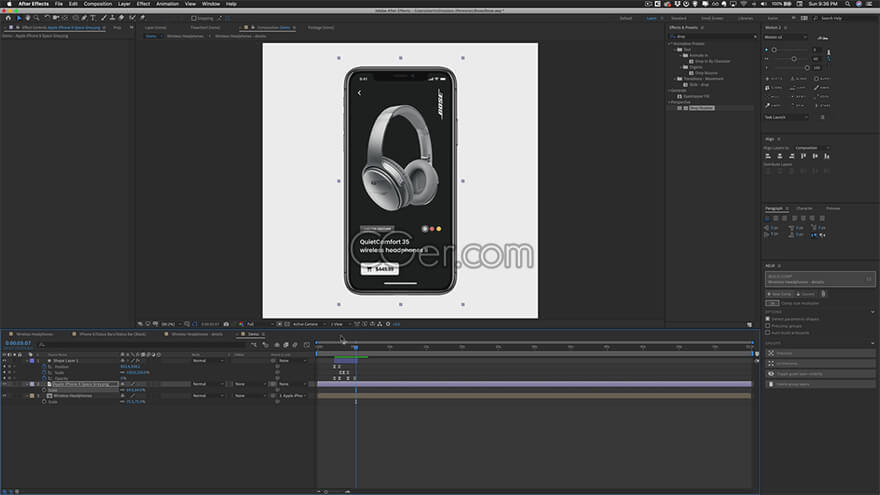Switch to the Character panel tab
The image size is (880, 495).
[804, 208]
